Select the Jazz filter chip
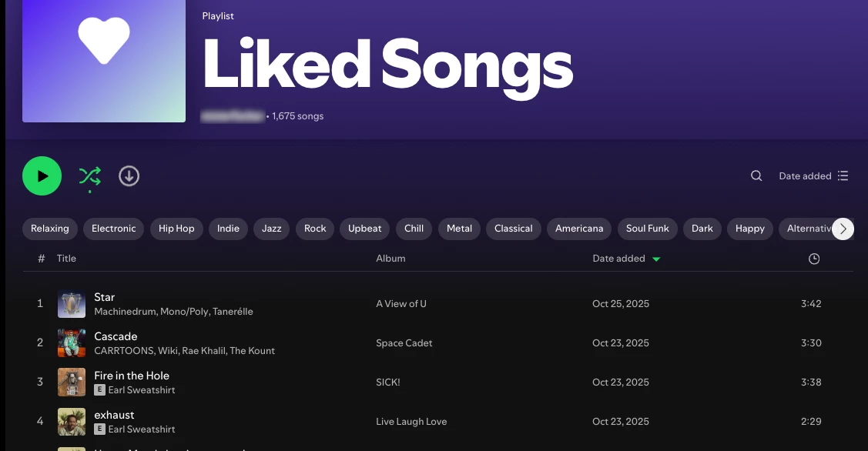 pyautogui.click(x=271, y=229)
